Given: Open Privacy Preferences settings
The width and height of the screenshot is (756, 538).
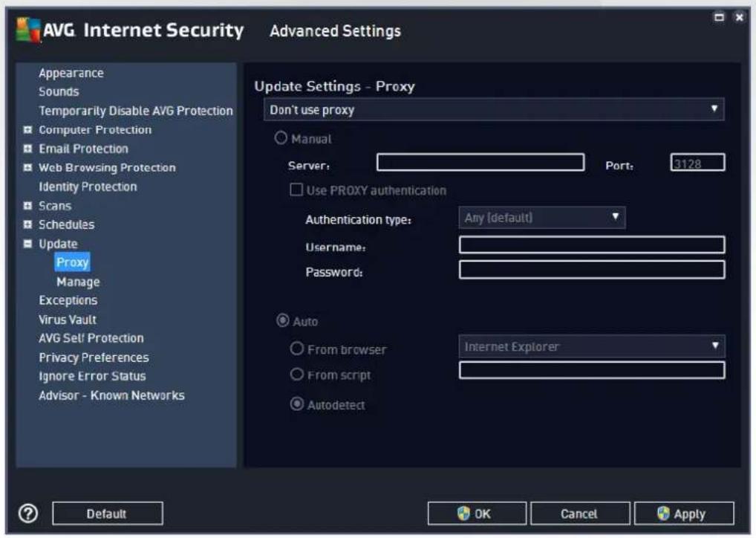Looking at the screenshot, I should [94, 357].
